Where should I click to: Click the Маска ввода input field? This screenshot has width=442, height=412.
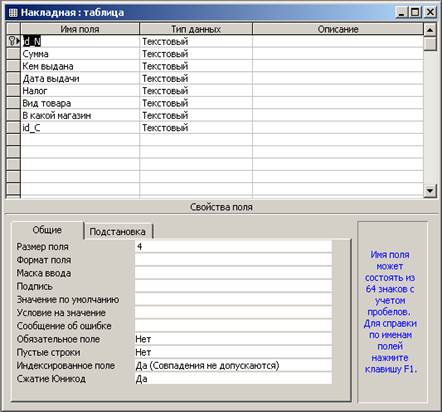pos(233,273)
